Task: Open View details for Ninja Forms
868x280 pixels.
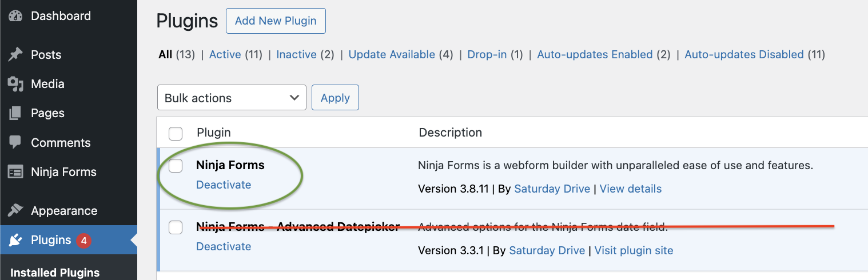Action: point(631,189)
